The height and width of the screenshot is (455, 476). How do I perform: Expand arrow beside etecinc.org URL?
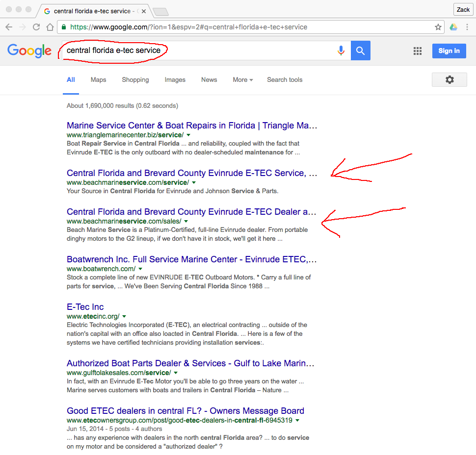pyautogui.click(x=124, y=317)
